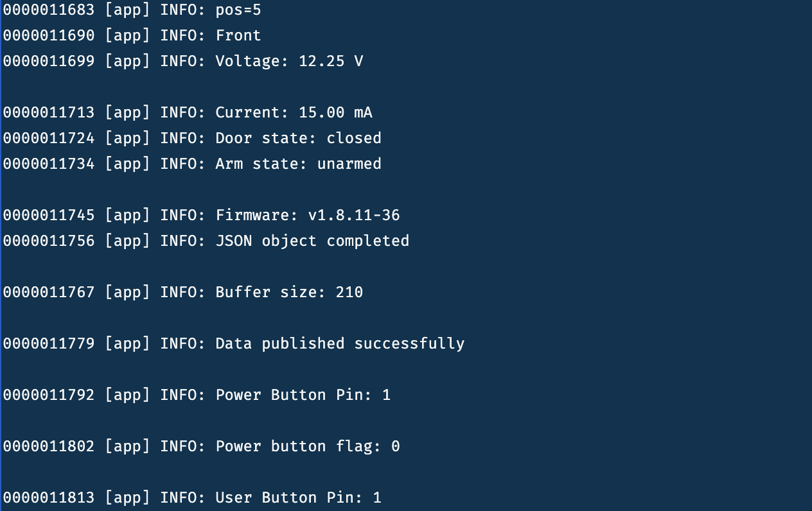Click the voltage value 12.25 V
Screen dimensions: 812x511
tap(331, 62)
